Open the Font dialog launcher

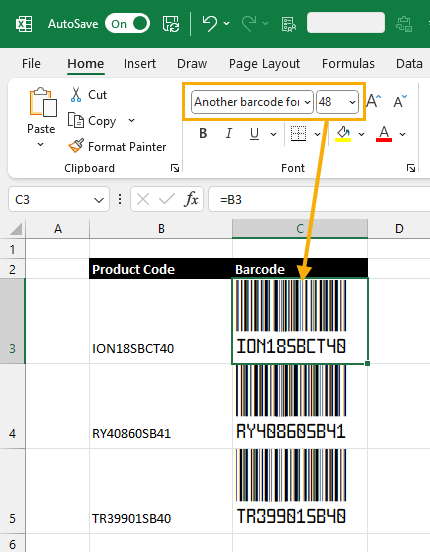click(x=411, y=168)
